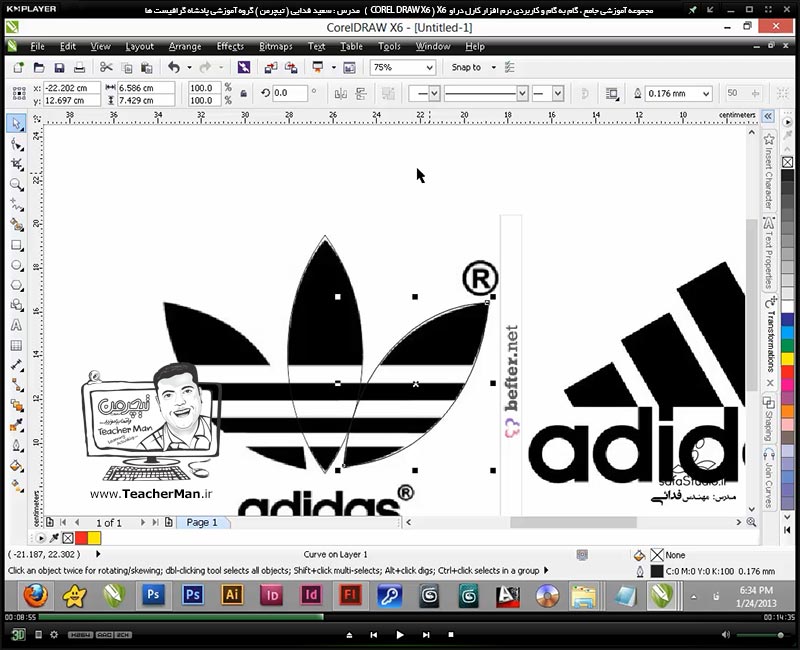The image size is (800, 650).
Task: Click the Wrap text icon in property bar
Action: click(612, 93)
